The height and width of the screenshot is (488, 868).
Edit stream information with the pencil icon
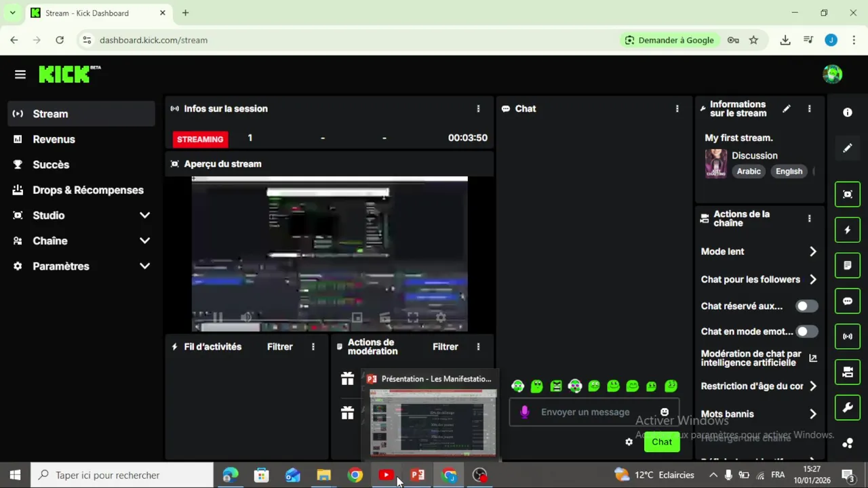786,108
